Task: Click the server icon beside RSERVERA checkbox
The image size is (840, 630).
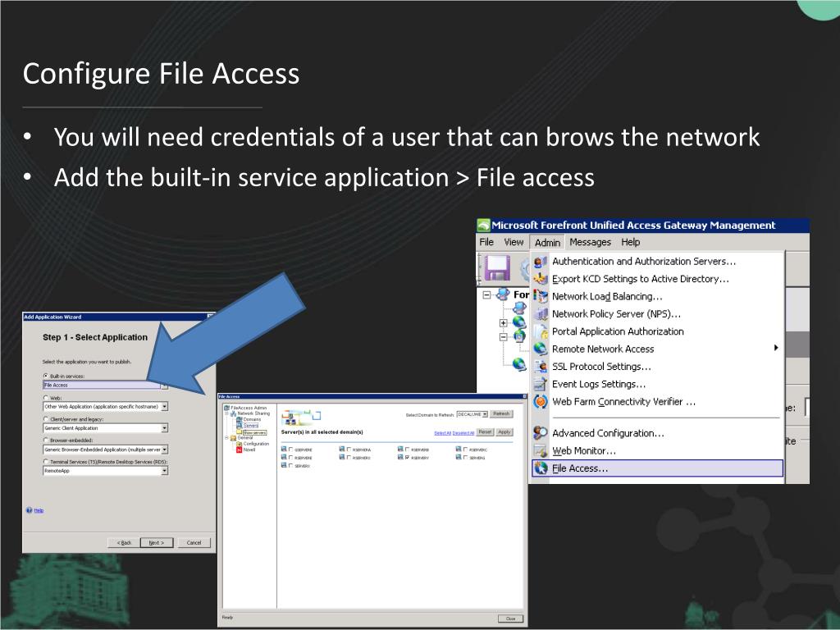Action: point(342,450)
